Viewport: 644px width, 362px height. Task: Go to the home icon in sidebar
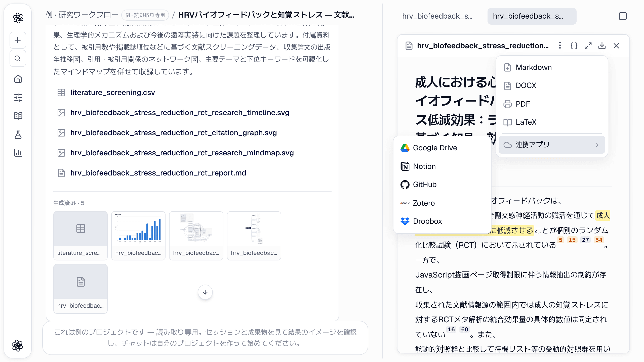point(18,79)
